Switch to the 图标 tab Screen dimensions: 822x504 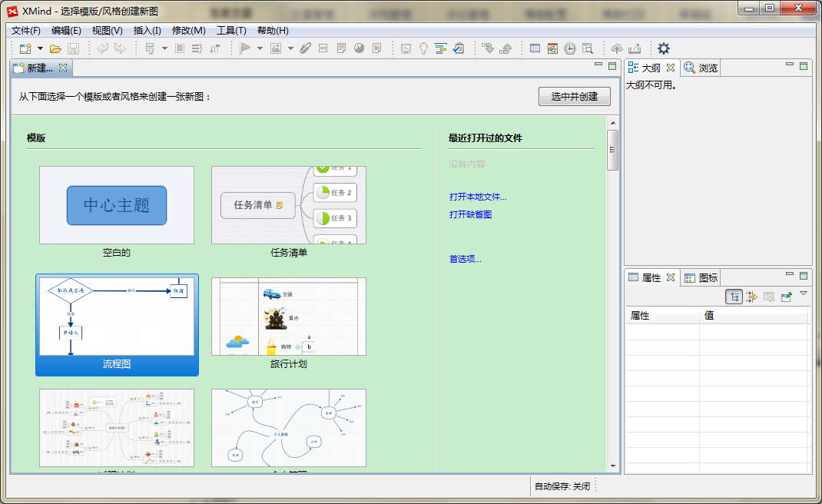(701, 278)
